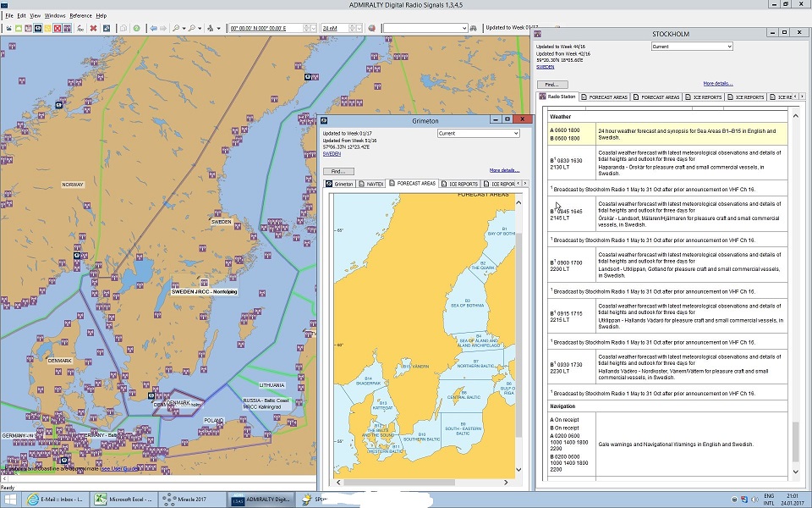Open More details... link in STOCKHOLM window
The image size is (812, 508).
(x=718, y=84)
